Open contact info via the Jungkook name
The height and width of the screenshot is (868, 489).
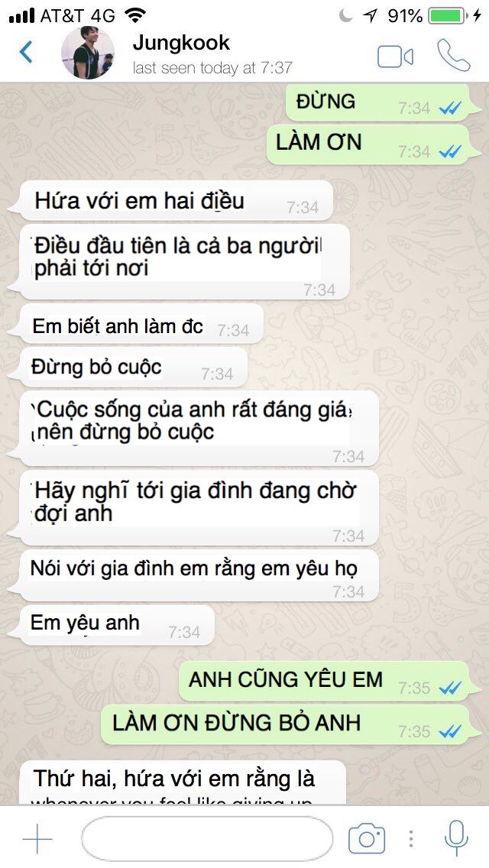coord(181,43)
